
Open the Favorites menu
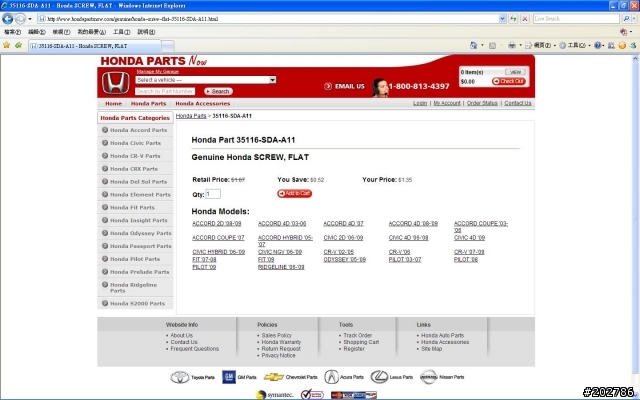(91, 32)
